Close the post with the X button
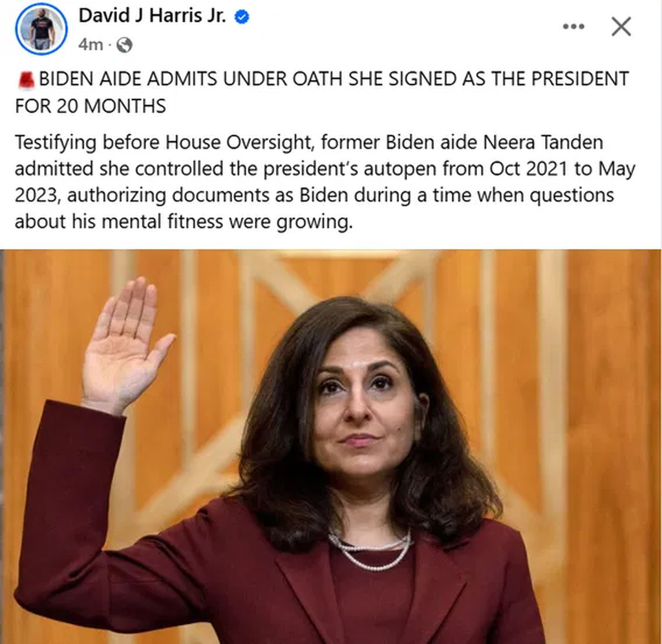The width and height of the screenshot is (662, 644). [x=621, y=27]
